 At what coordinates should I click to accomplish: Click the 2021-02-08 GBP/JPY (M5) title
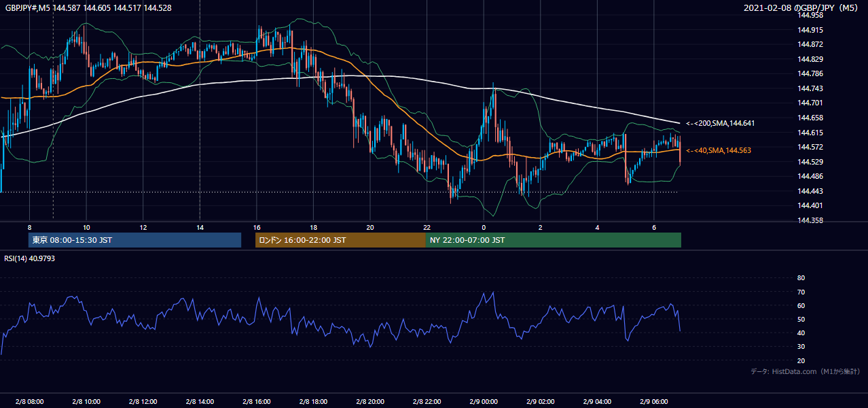coord(802,7)
